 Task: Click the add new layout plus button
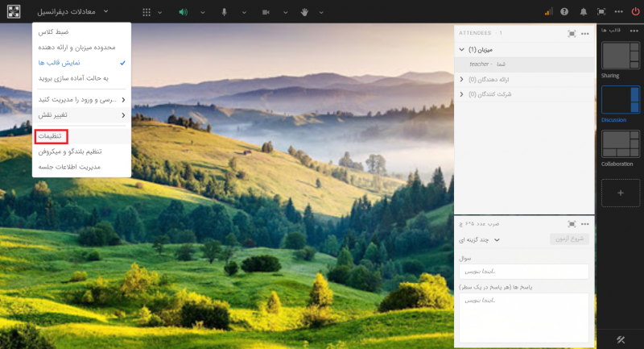click(x=620, y=193)
